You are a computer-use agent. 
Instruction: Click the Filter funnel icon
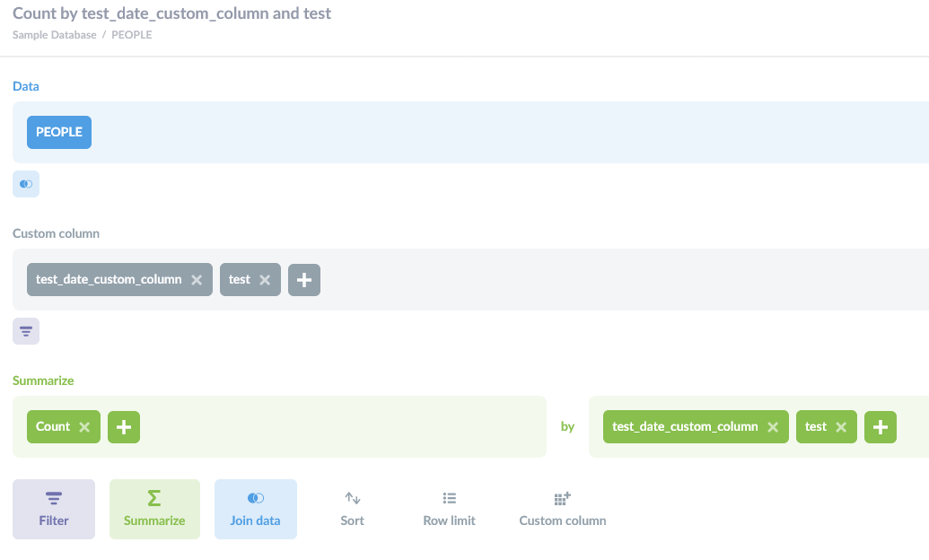coord(53,498)
